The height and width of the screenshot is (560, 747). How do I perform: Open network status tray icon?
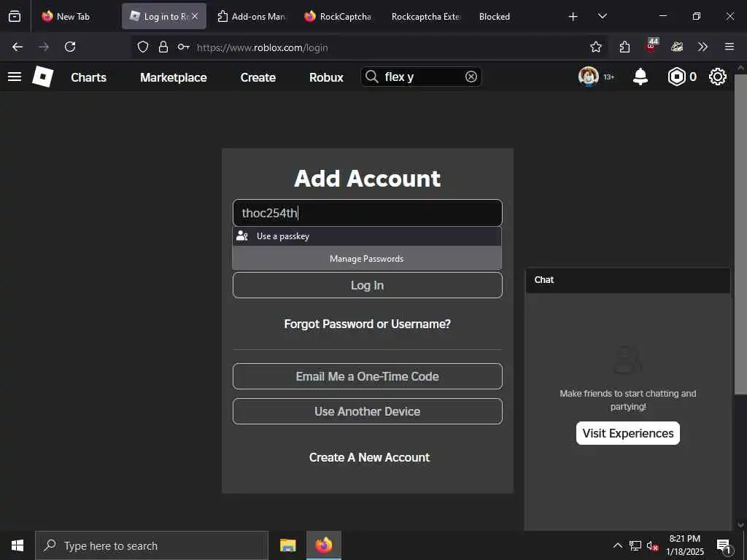tap(635, 545)
